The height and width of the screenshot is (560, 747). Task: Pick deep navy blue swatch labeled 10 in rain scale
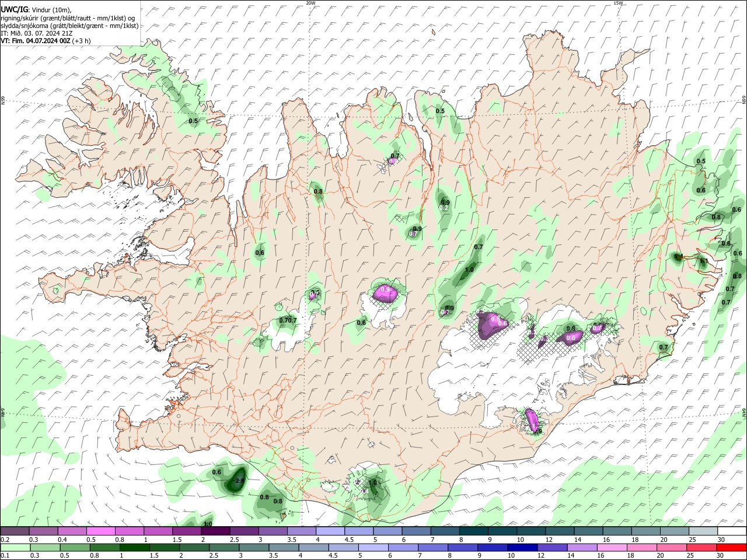click(523, 547)
